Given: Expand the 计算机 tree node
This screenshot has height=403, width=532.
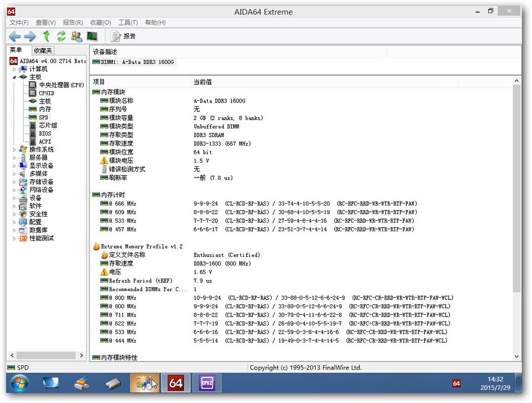Looking at the screenshot, I should (14, 69).
